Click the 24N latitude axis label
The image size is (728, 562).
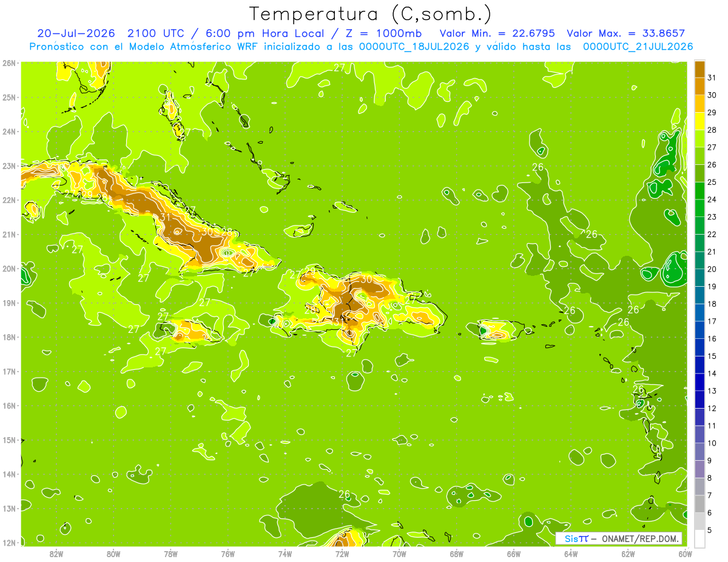click(9, 132)
